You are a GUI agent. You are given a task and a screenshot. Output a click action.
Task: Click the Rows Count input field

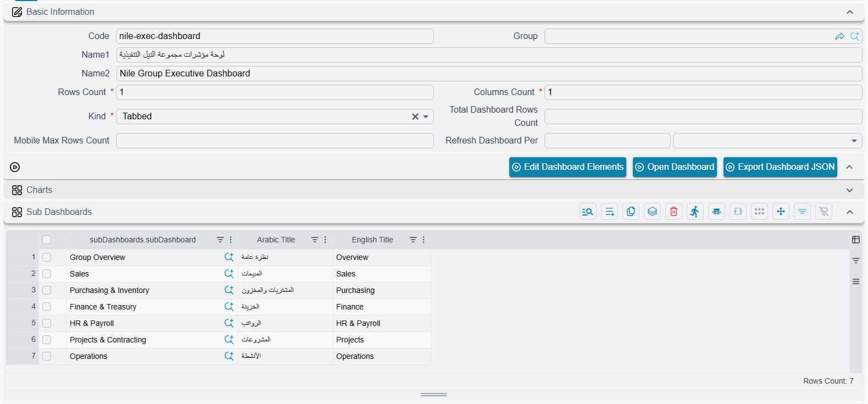[x=275, y=92]
